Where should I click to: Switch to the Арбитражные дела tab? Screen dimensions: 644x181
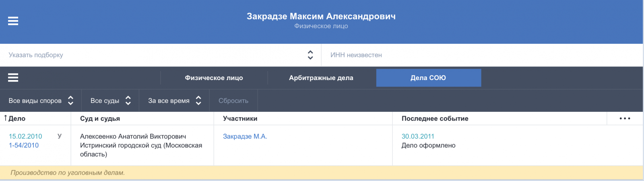[x=321, y=78]
